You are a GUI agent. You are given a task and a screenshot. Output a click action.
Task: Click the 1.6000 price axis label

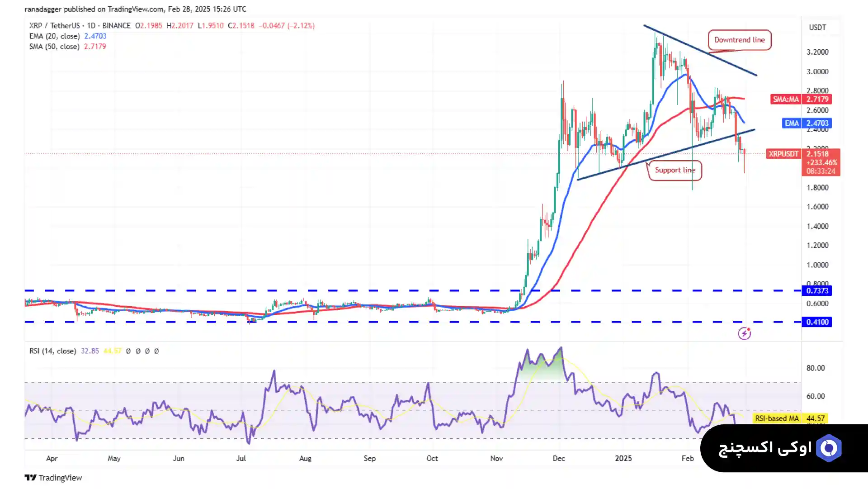817,207
